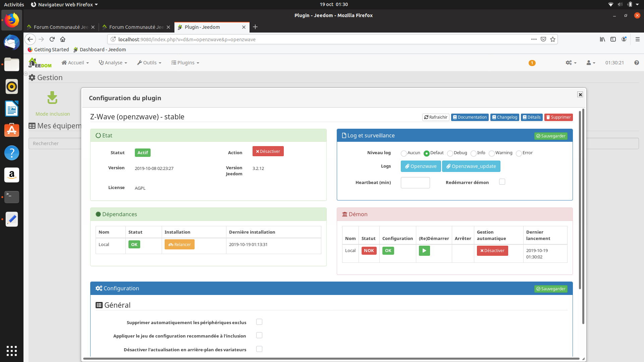The image size is (644, 362).
Task: Click the Mode inclusion download icon
Action: (x=52, y=98)
